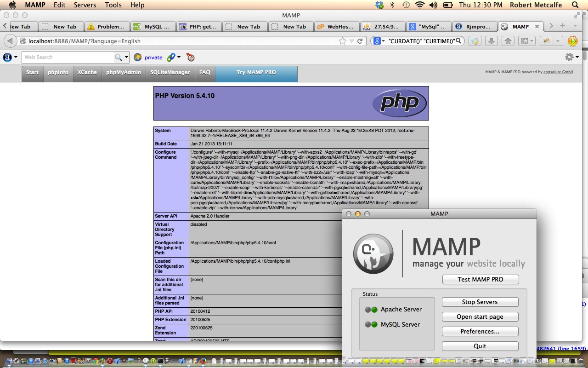Viewport: 588px width, 368px height.
Task: Open the Tools menu
Action: pyautogui.click(x=113, y=5)
